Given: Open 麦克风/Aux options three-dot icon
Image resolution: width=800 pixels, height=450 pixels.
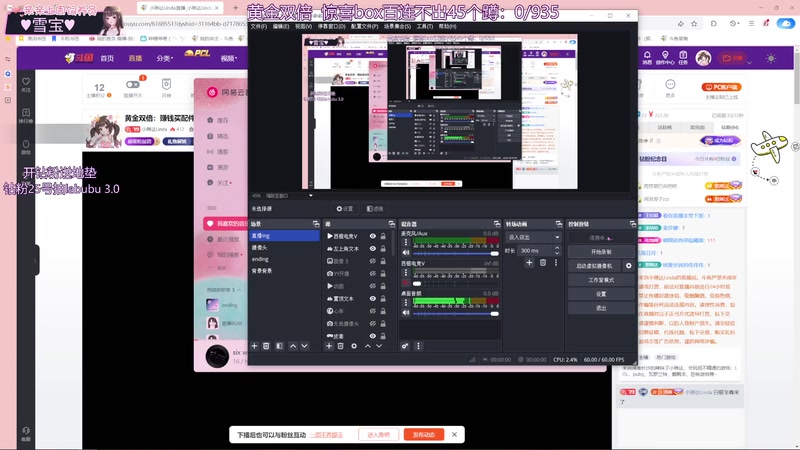Looking at the screenshot, I should click(406, 243).
